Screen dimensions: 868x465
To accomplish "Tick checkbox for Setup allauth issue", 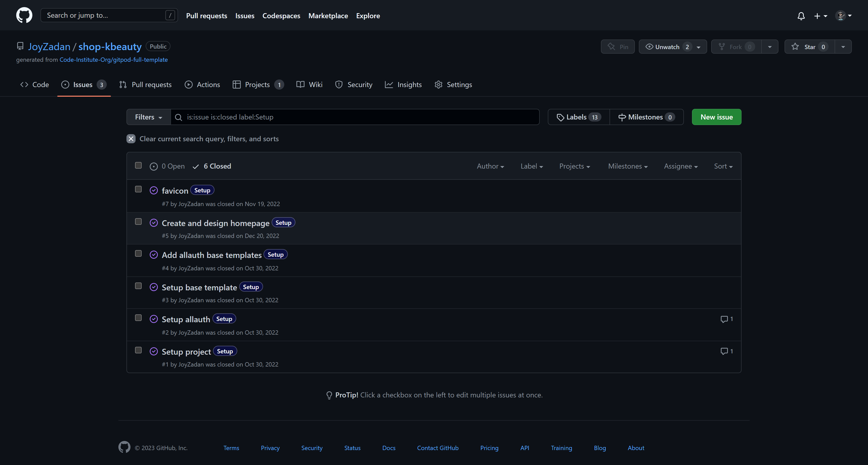I will 138,318.
